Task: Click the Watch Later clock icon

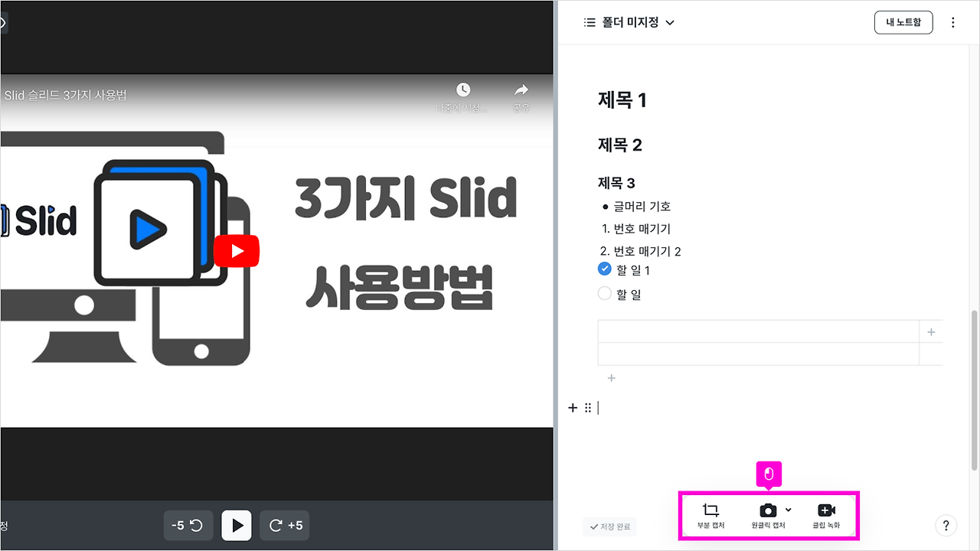Action: (x=464, y=89)
